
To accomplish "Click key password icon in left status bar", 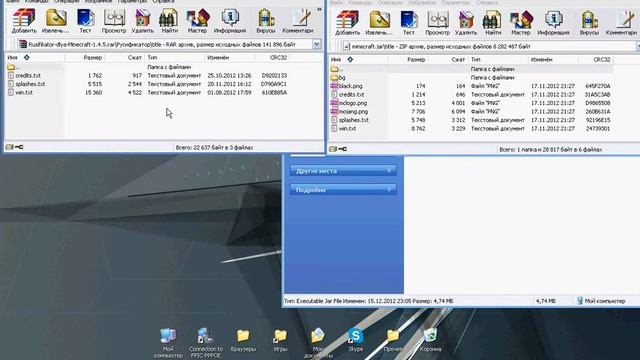I will tap(19, 147).
